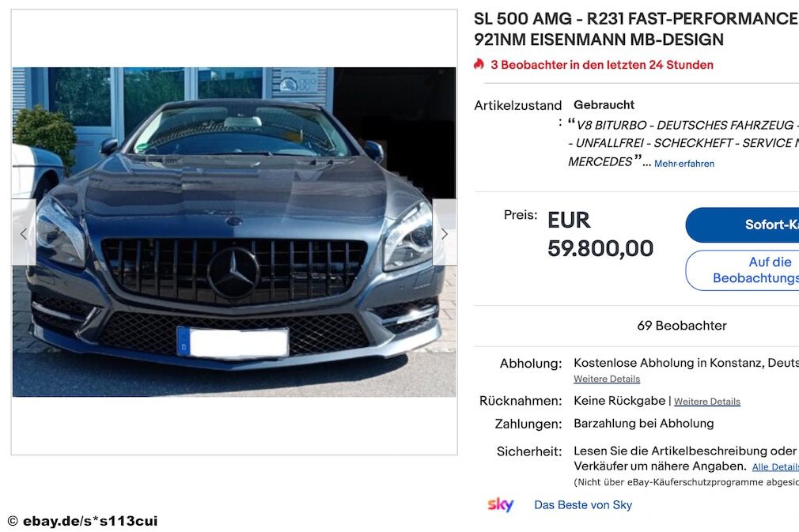Click the Sky logo

point(501,504)
